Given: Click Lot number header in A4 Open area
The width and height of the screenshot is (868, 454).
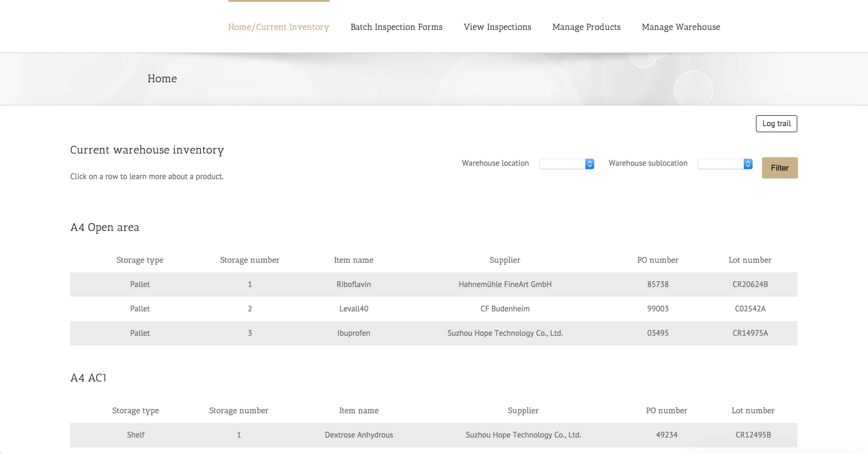Looking at the screenshot, I should pyautogui.click(x=750, y=260).
